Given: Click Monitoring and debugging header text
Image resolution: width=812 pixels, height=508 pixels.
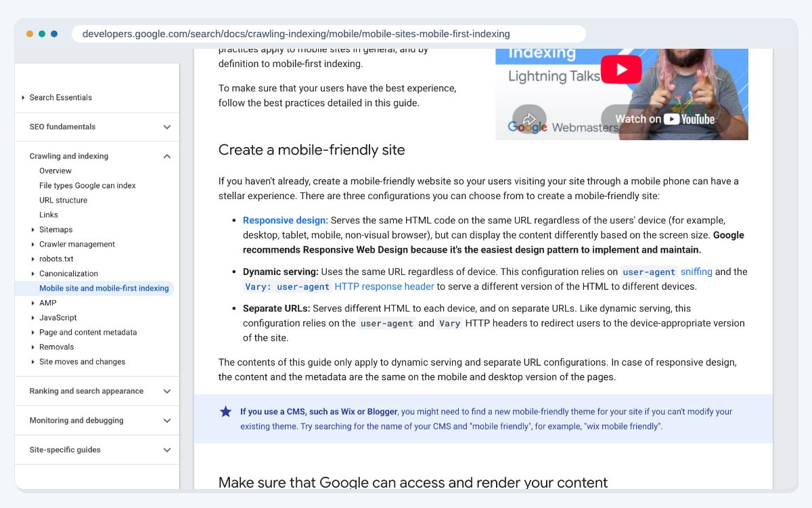Looking at the screenshot, I should [76, 421].
